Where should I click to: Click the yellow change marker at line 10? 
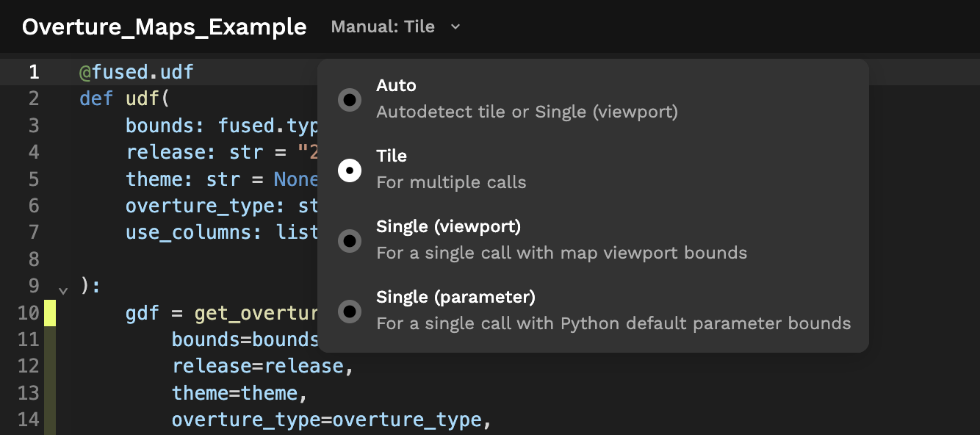pyautogui.click(x=50, y=313)
